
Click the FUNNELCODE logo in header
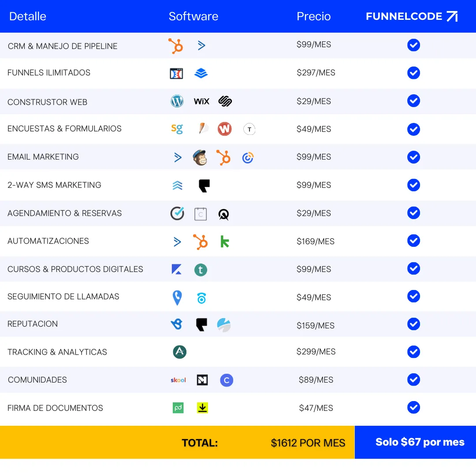tap(412, 16)
